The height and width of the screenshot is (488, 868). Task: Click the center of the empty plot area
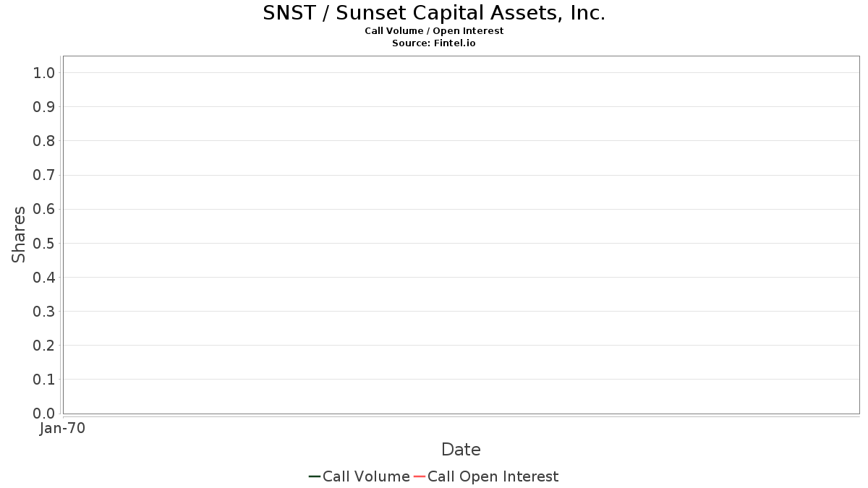click(x=461, y=235)
